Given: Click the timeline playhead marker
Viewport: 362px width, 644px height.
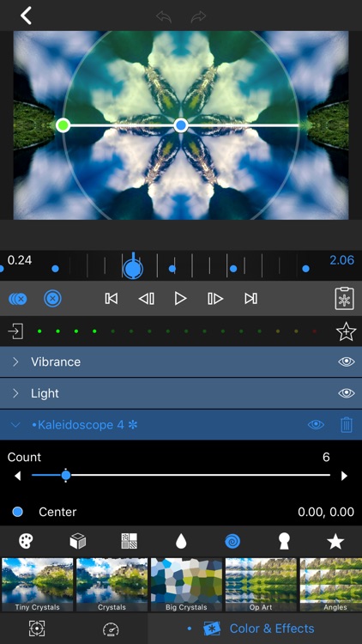Looking at the screenshot, I should [x=133, y=267].
